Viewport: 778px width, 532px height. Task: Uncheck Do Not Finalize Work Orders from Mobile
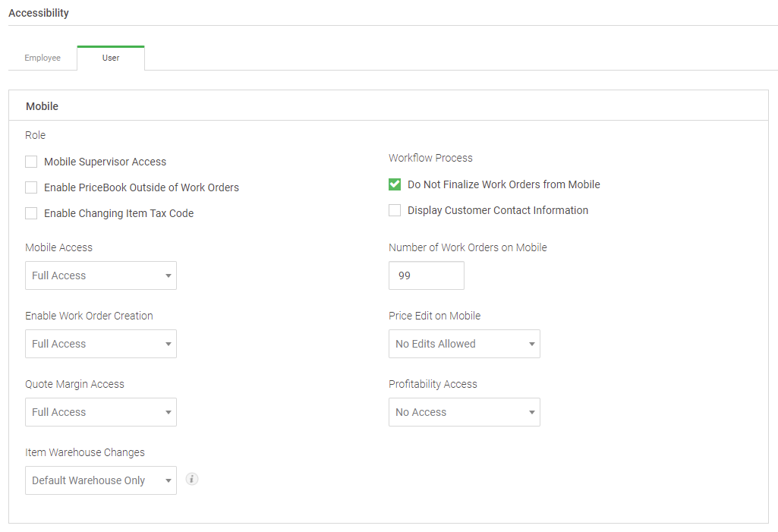pos(395,184)
